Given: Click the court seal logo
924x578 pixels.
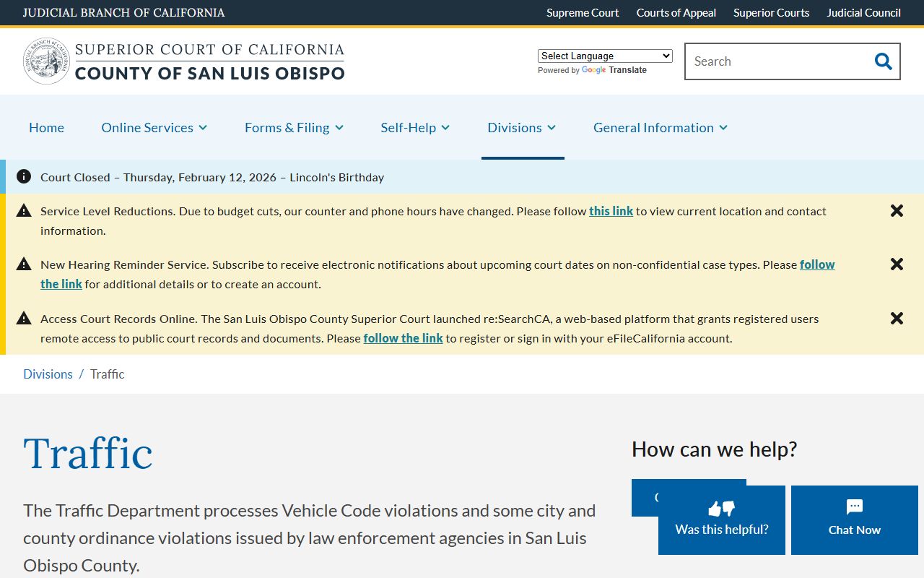Looking at the screenshot, I should [x=47, y=61].
